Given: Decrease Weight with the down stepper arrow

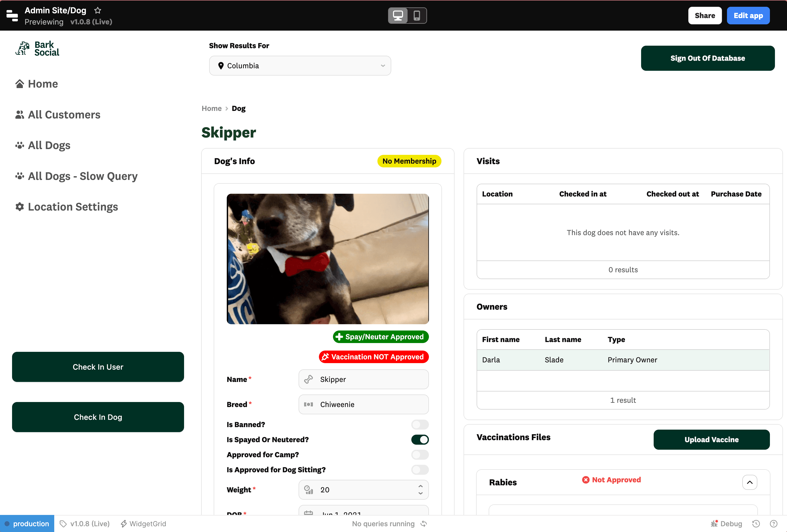Looking at the screenshot, I should coord(420,493).
